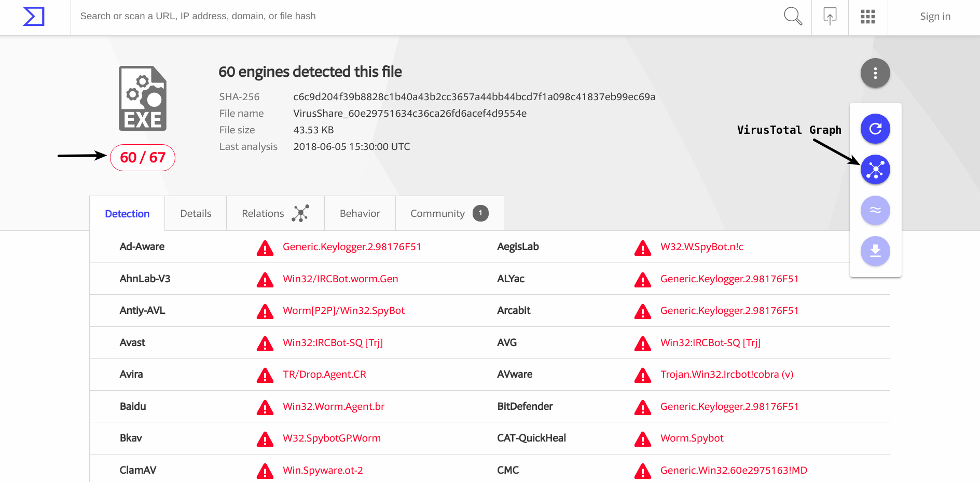Click the SHA-256 hash value
Image resolution: width=980 pixels, height=482 pixels.
click(x=474, y=97)
